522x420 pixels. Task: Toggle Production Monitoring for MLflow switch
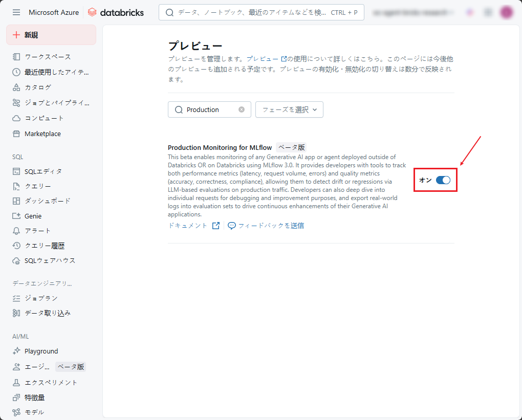point(443,180)
